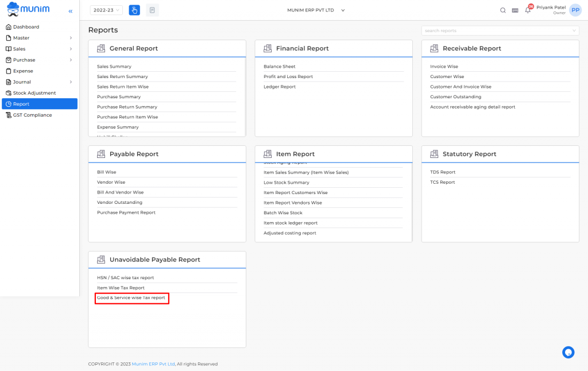Viewport: 588px width, 371px height.
Task: Click the Munim logo
Action: click(x=28, y=9)
